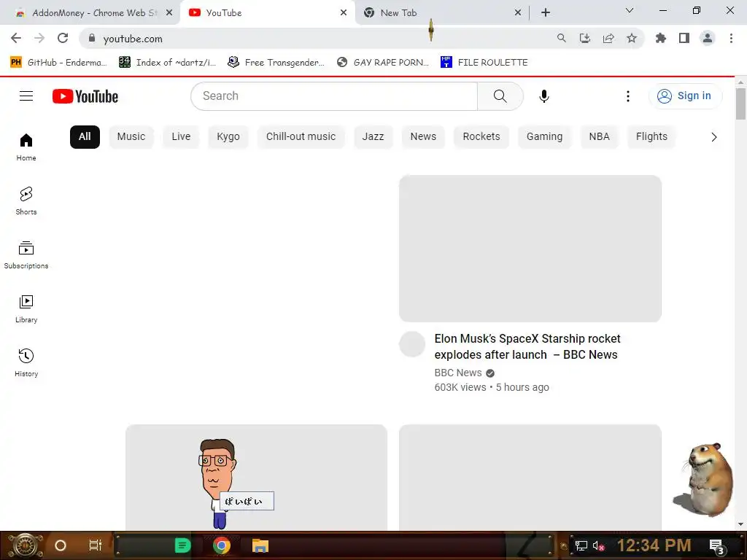This screenshot has width=747, height=560.
Task: Select the YouTube browser tab
Action: [224, 13]
